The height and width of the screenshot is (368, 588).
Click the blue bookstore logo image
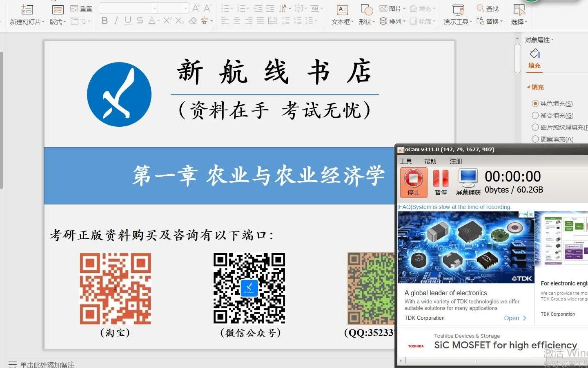[x=119, y=94]
